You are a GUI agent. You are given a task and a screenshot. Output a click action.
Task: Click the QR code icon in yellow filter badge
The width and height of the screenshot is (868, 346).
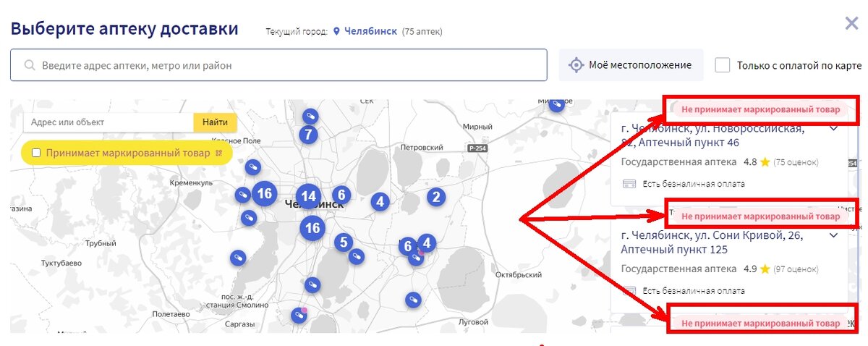[x=218, y=153]
